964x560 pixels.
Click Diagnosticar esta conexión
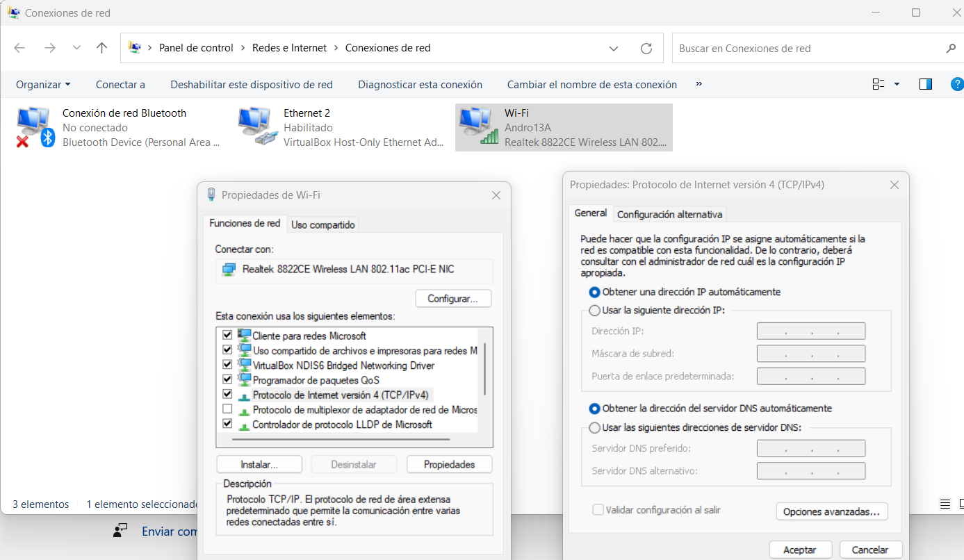pos(420,84)
